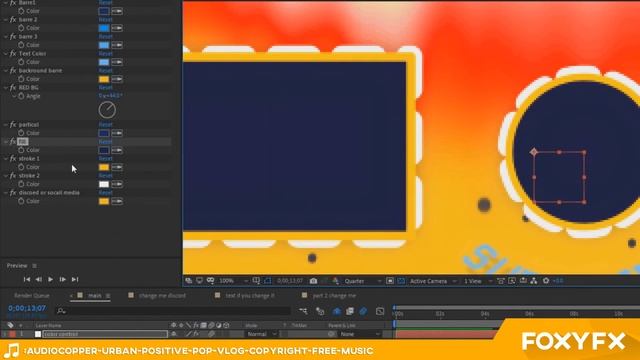The width and height of the screenshot is (640, 360).
Task: Open the background barre yellow color swatch
Action: tap(104, 79)
